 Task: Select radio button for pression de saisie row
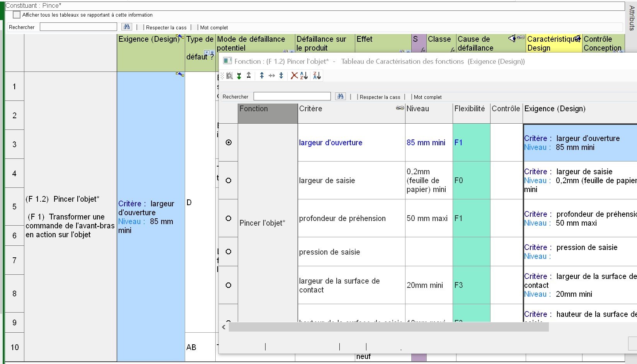(228, 252)
